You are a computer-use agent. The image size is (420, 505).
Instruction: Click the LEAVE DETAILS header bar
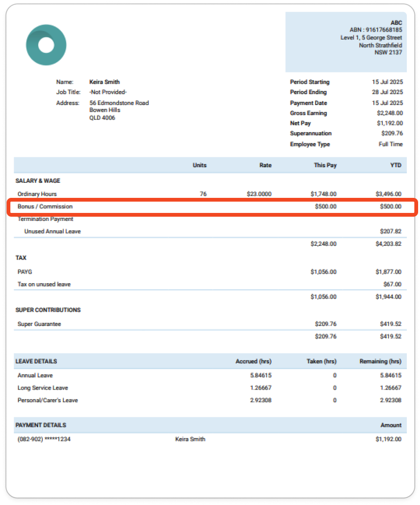37,361
